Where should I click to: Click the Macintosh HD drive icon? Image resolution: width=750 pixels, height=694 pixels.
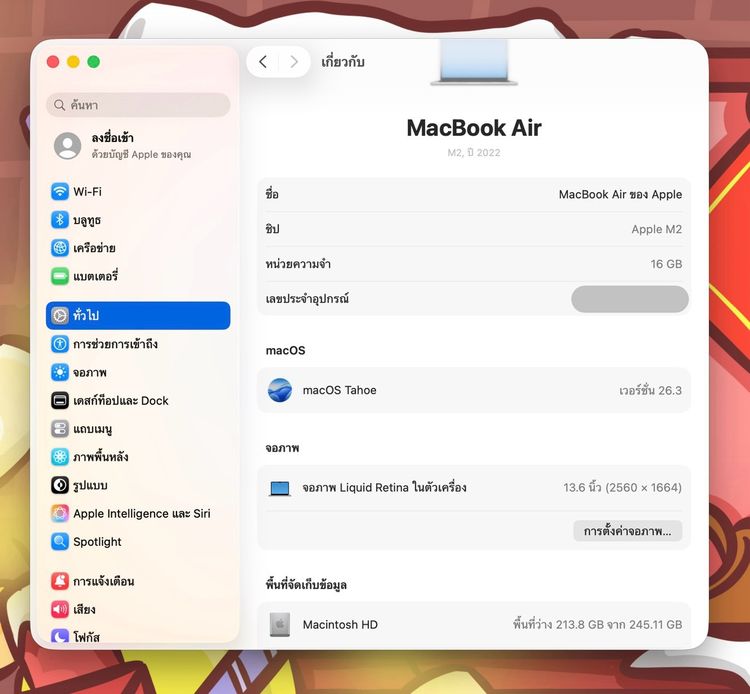tap(280, 624)
